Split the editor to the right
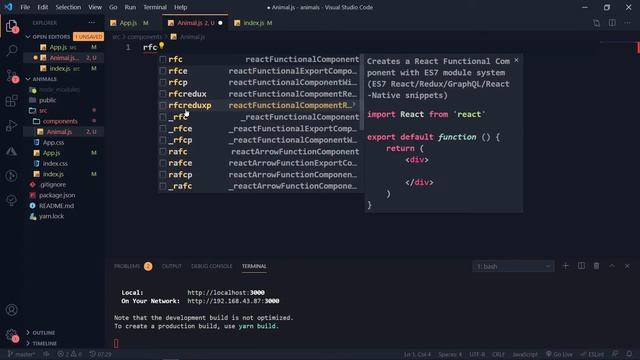640x360 pixels. [612, 23]
